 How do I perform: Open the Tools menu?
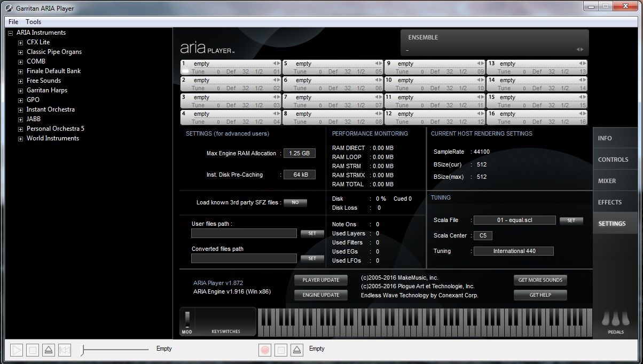(33, 22)
